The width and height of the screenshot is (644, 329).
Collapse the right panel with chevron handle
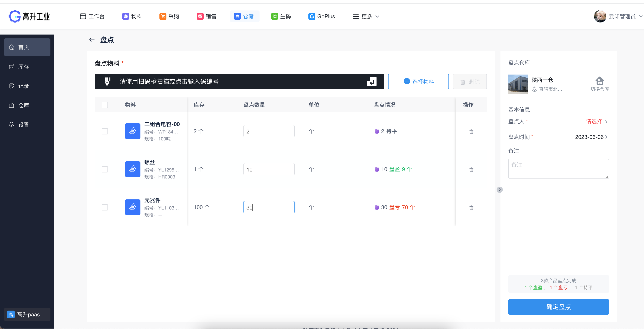[x=499, y=190]
